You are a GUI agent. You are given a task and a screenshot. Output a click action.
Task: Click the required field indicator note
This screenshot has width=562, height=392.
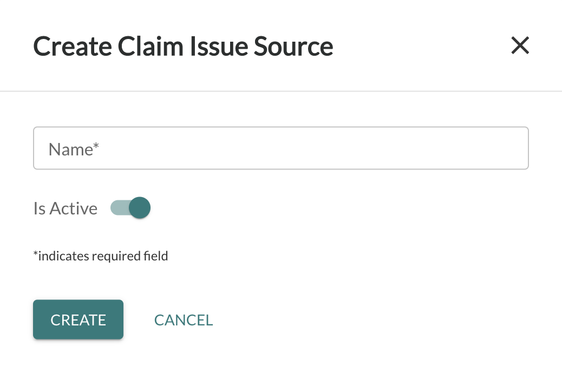click(x=101, y=256)
